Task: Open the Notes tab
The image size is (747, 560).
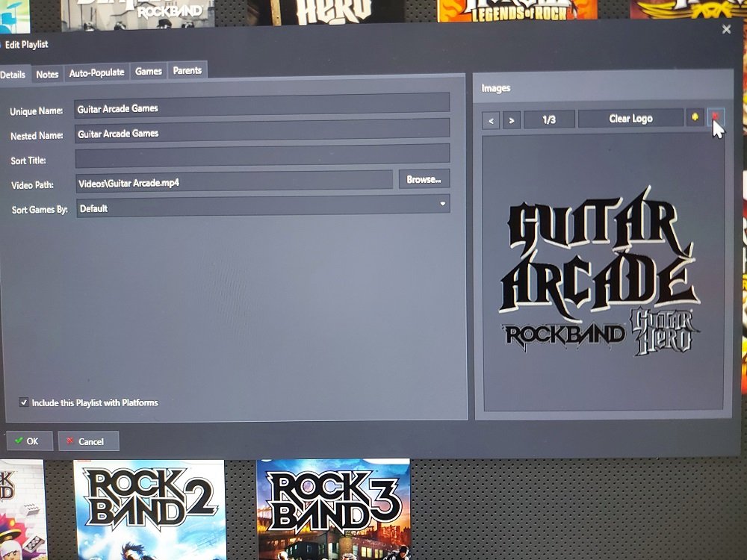Action: [x=47, y=74]
